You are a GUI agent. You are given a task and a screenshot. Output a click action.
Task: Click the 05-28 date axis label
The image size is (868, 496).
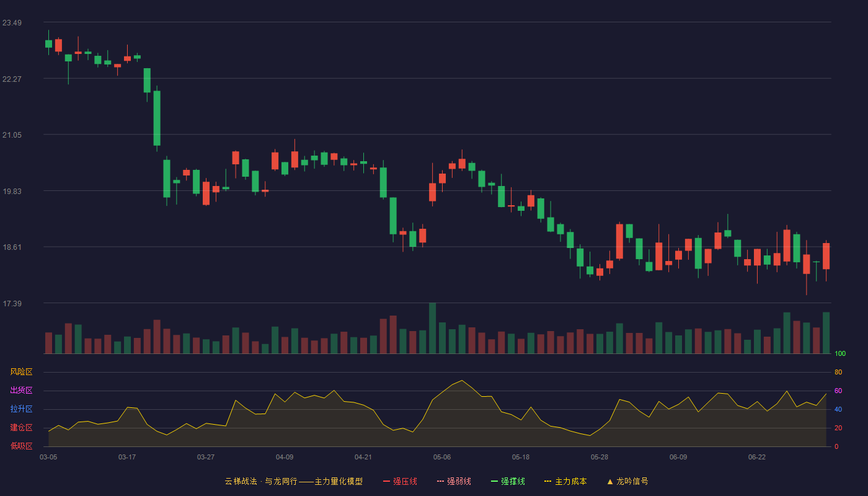(600, 457)
